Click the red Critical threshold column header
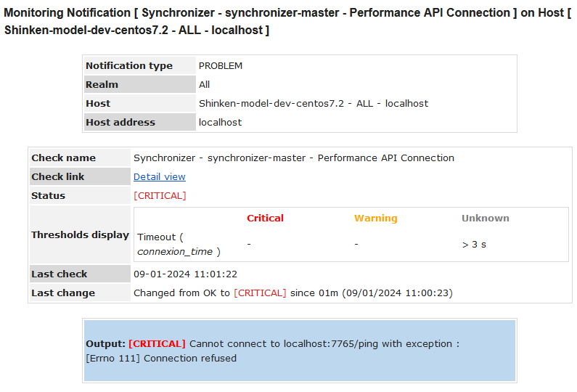Image resolution: width=577 pixels, height=392 pixels. (265, 218)
